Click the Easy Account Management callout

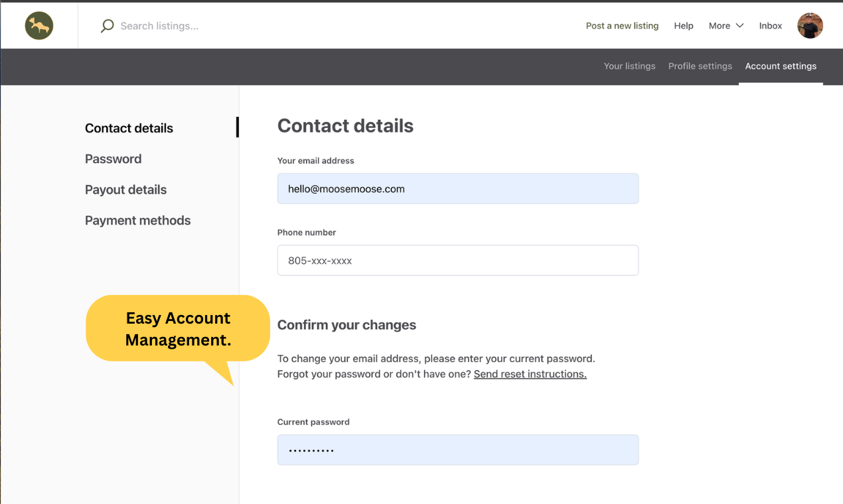point(178,329)
